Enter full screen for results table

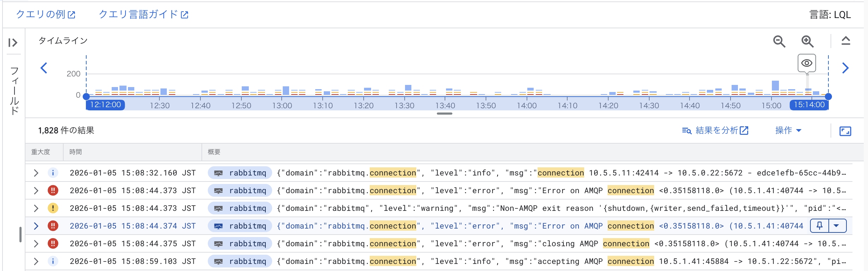click(845, 131)
